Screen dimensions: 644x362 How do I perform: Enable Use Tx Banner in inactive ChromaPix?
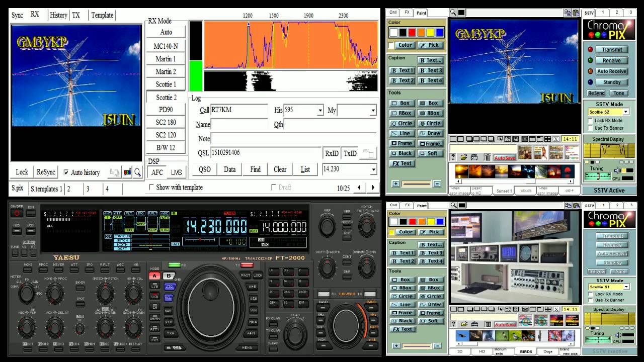point(590,300)
